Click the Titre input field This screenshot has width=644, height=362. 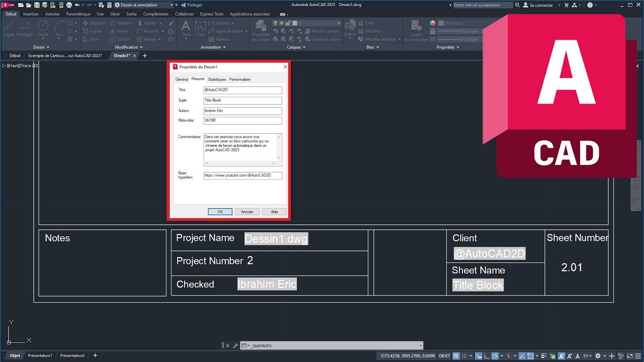[243, 90]
